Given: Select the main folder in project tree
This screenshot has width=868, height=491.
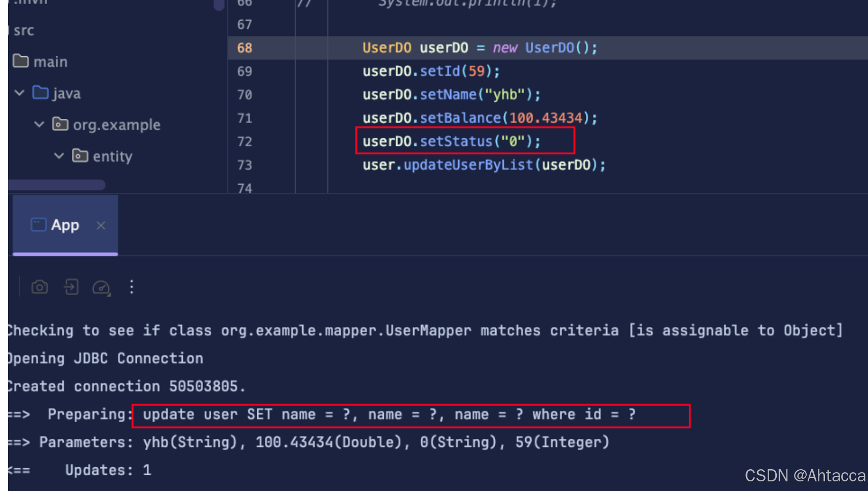Looking at the screenshot, I should pyautogui.click(x=51, y=62).
